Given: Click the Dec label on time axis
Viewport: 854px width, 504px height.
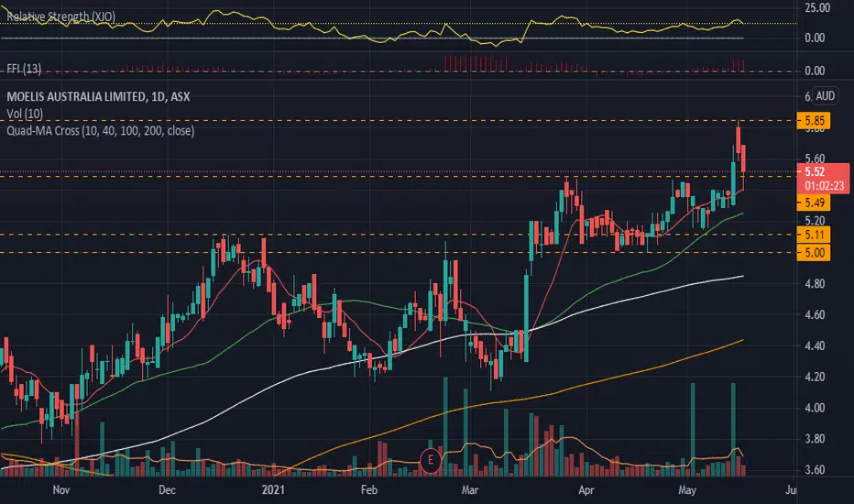Looking at the screenshot, I should click(167, 490).
